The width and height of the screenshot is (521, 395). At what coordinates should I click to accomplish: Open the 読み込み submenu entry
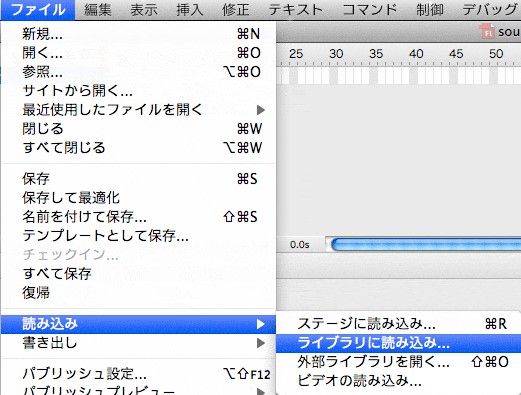tap(138, 324)
